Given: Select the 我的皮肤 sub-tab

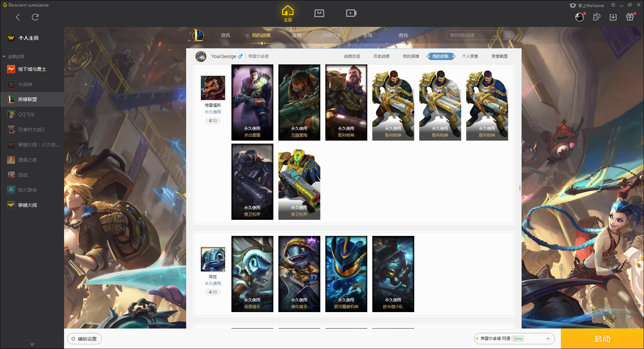Looking at the screenshot, I should [x=440, y=56].
